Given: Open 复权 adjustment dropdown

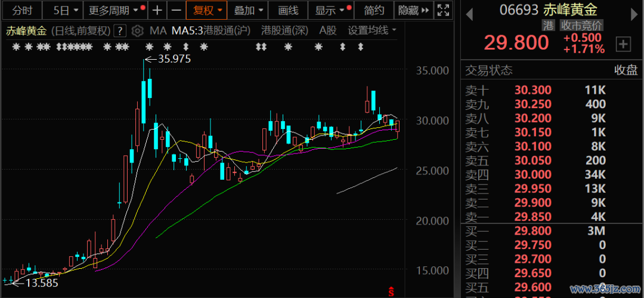Looking at the screenshot, I should [206, 10].
